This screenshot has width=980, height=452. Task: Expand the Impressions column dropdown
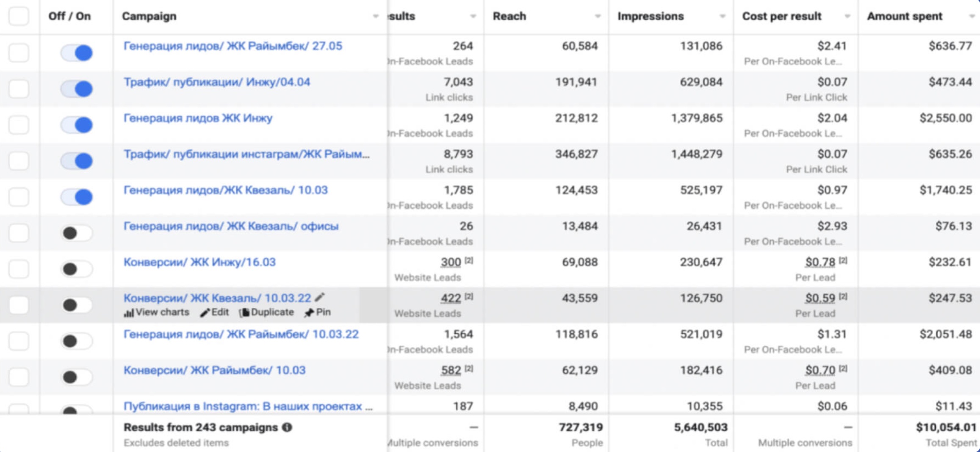tap(722, 17)
